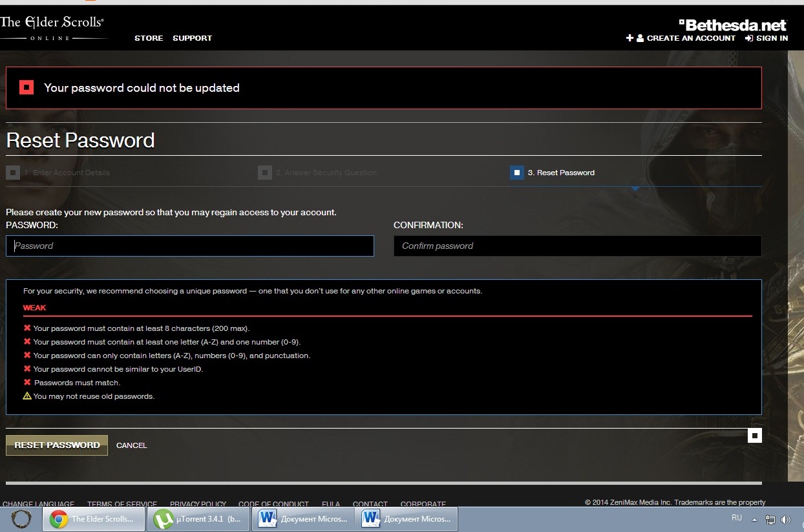The height and width of the screenshot is (532, 804).
Task: Focus the Password input field
Action: [190, 246]
